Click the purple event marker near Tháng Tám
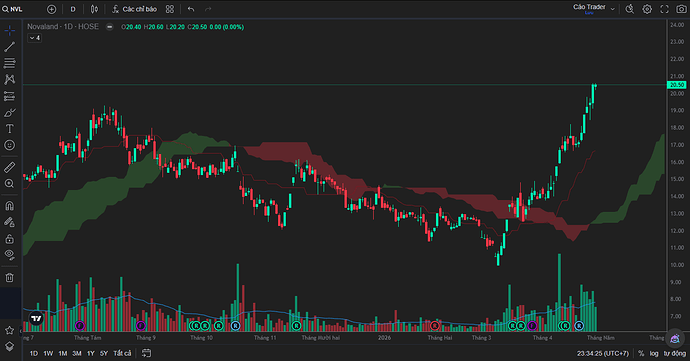This screenshot has width=690, height=361. 80,325
